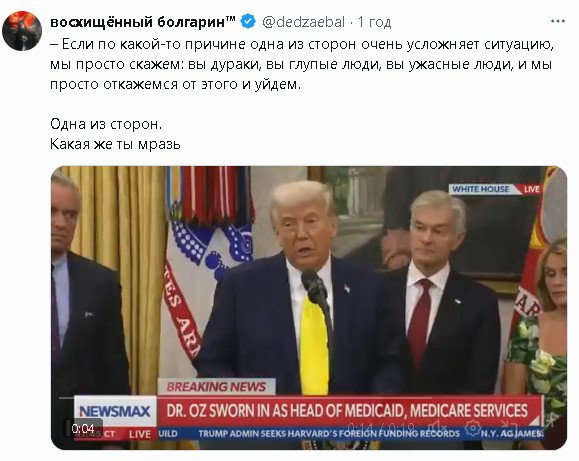Open the '1 год' timestamp link
Viewport: 579px width, 461px height.
pyautogui.click(x=374, y=22)
